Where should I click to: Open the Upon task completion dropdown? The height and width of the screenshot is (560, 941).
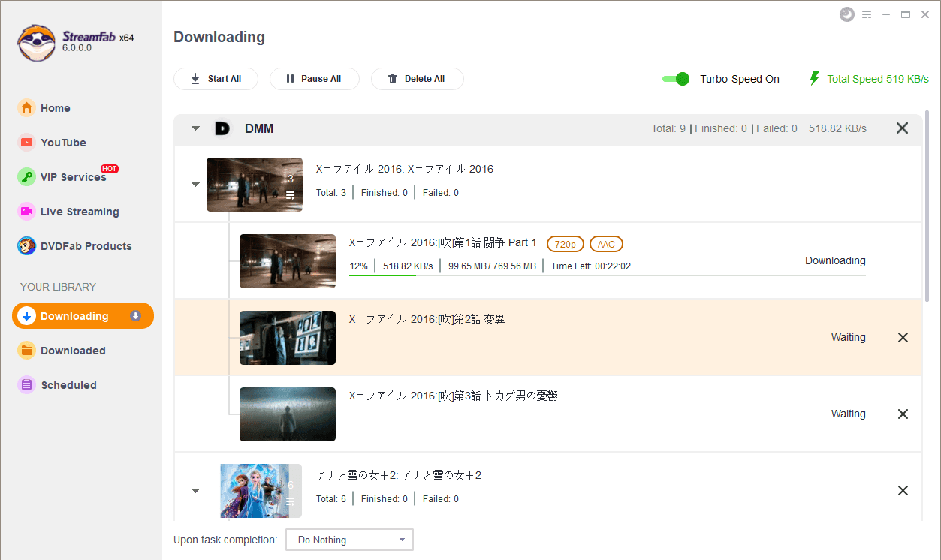(x=349, y=540)
